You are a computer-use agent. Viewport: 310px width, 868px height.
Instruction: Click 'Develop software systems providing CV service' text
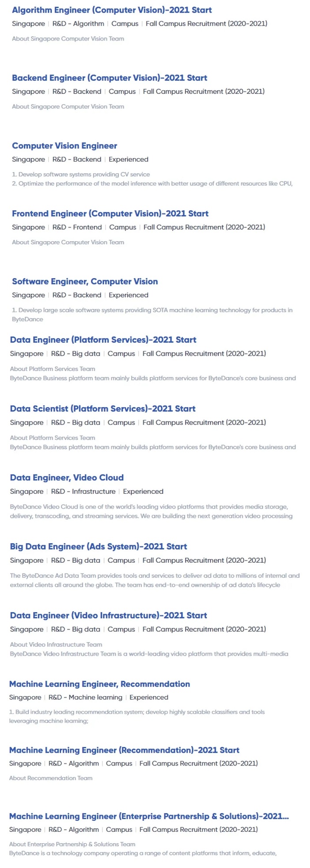tap(81, 174)
